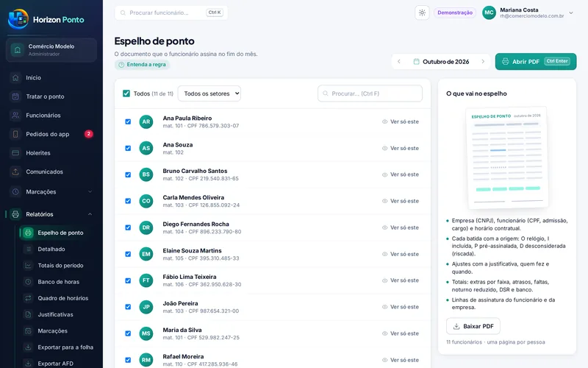Uncheck Bruno Carvalho Santos's checkbox

(128, 174)
